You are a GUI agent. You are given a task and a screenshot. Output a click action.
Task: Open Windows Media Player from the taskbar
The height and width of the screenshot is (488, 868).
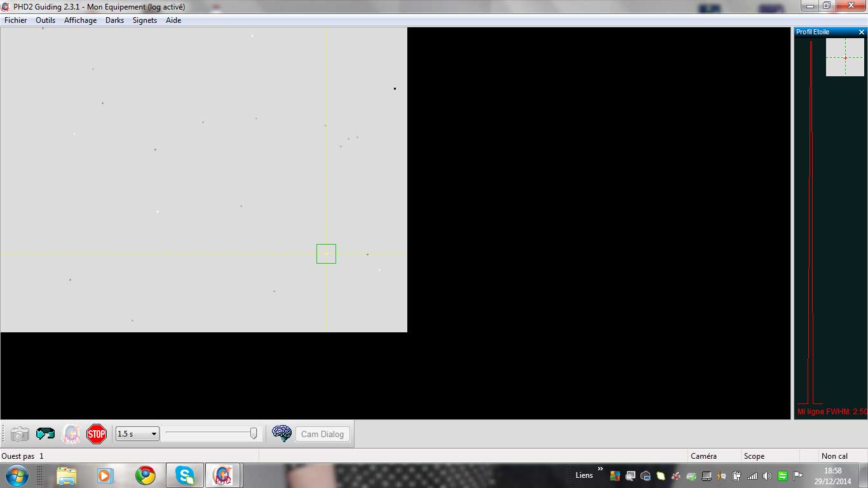pyautogui.click(x=105, y=475)
